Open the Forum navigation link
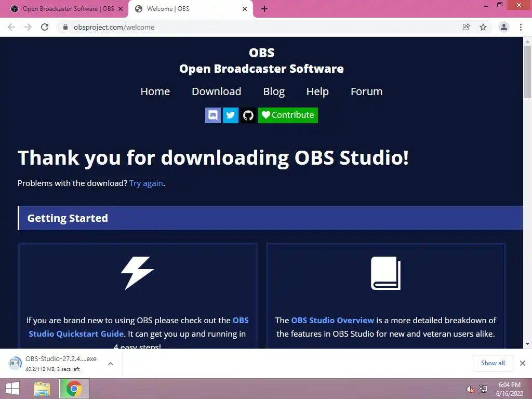The width and height of the screenshot is (532, 399). [366, 91]
